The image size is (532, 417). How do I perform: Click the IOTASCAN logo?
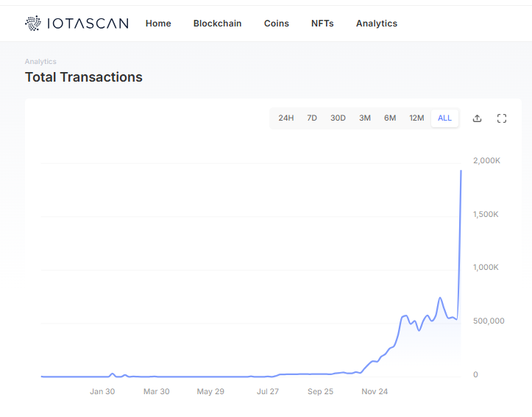tap(77, 24)
